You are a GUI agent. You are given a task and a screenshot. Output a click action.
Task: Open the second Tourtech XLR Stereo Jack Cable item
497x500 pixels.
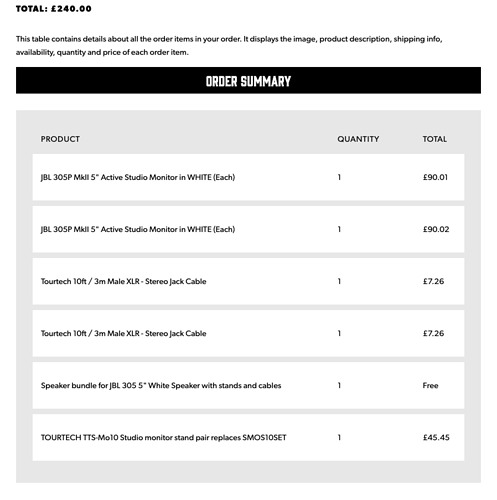tap(123, 333)
